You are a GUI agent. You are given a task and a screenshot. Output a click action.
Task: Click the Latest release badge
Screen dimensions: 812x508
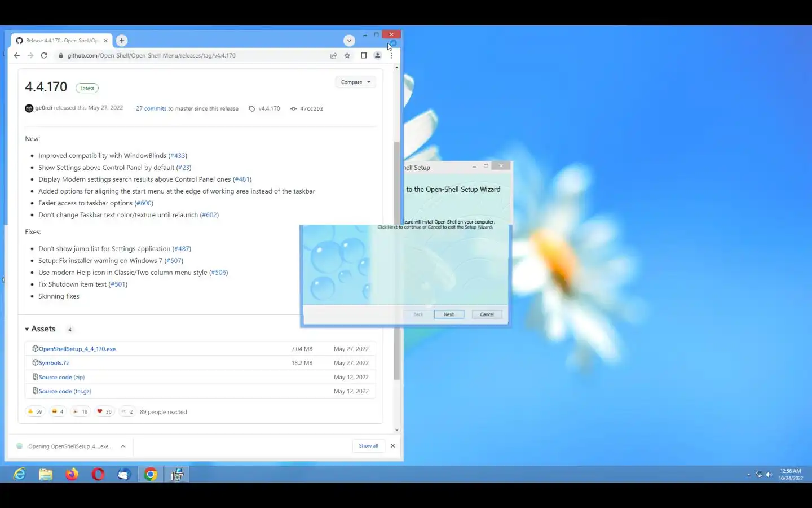87,88
